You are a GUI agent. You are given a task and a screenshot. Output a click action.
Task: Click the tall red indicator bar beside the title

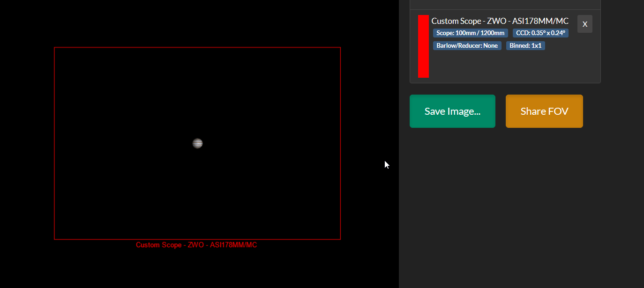pos(423,46)
